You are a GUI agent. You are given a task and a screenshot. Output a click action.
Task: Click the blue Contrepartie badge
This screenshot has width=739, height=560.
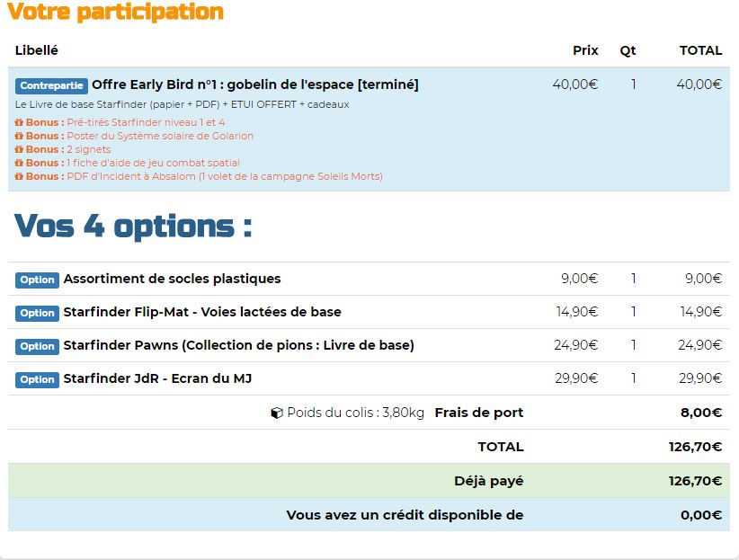pyautogui.click(x=51, y=85)
